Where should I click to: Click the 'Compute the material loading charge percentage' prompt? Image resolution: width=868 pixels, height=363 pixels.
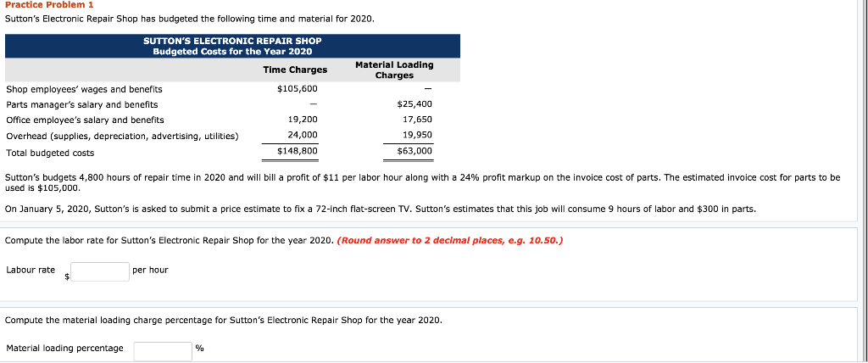224,321
